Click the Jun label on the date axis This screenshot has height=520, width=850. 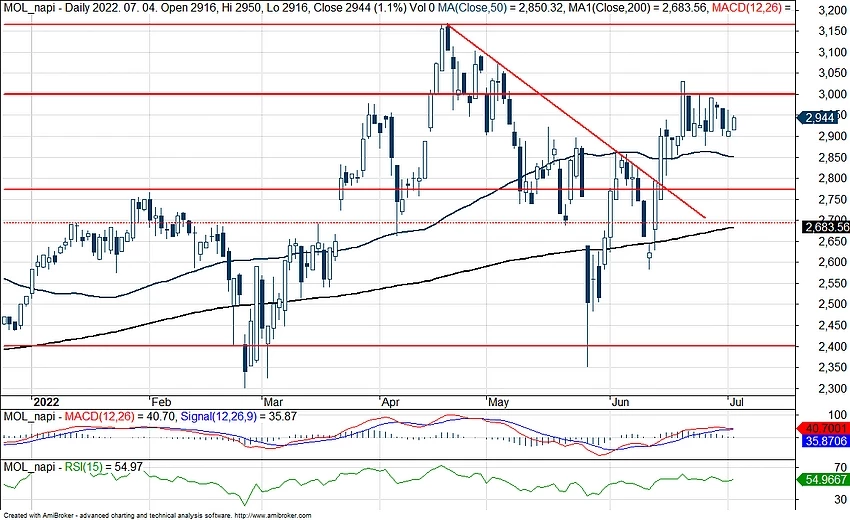621,402
